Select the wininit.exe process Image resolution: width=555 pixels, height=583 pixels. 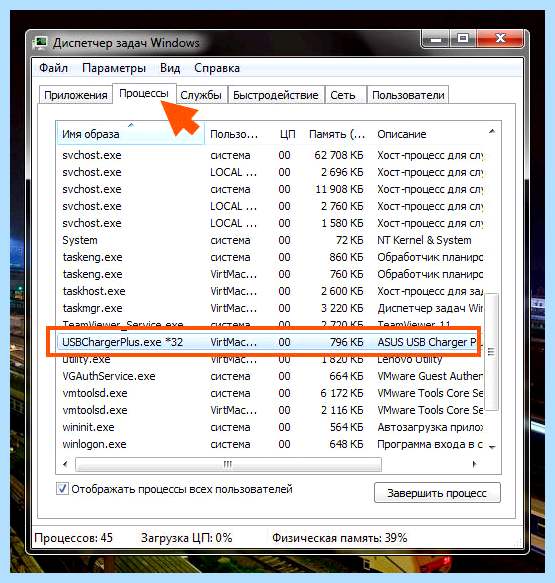[x=270, y=427]
